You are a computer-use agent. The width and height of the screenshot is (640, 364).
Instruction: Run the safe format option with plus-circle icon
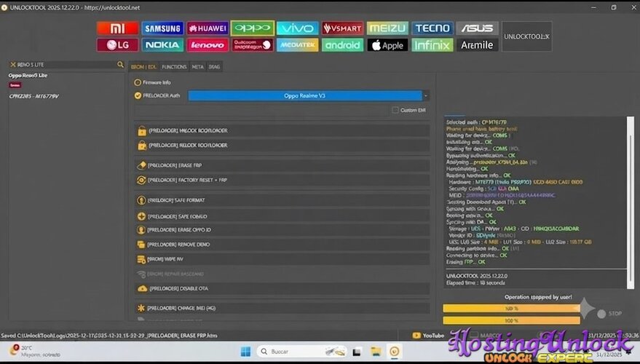[x=282, y=216]
